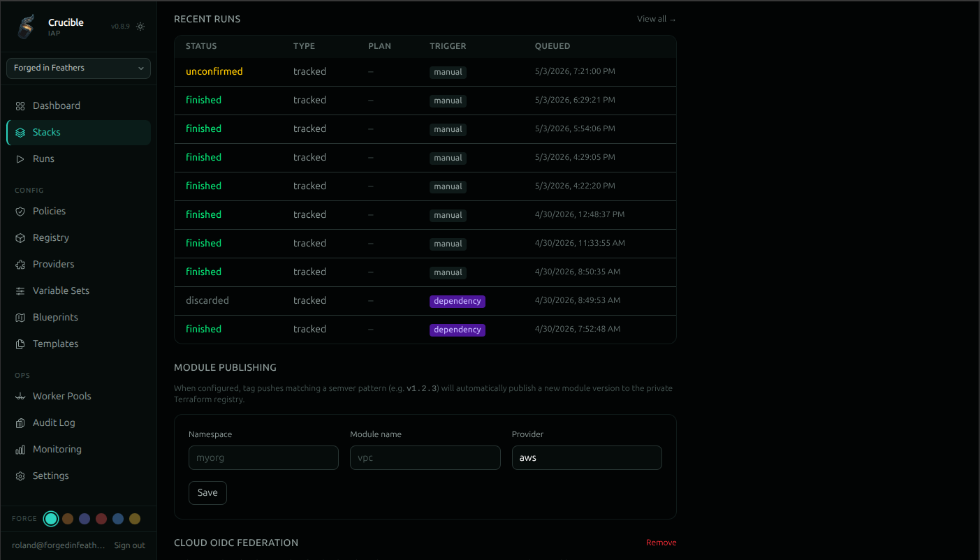The width and height of the screenshot is (980, 560).
Task: Select the indigo forge color swatch
Action: point(85,519)
